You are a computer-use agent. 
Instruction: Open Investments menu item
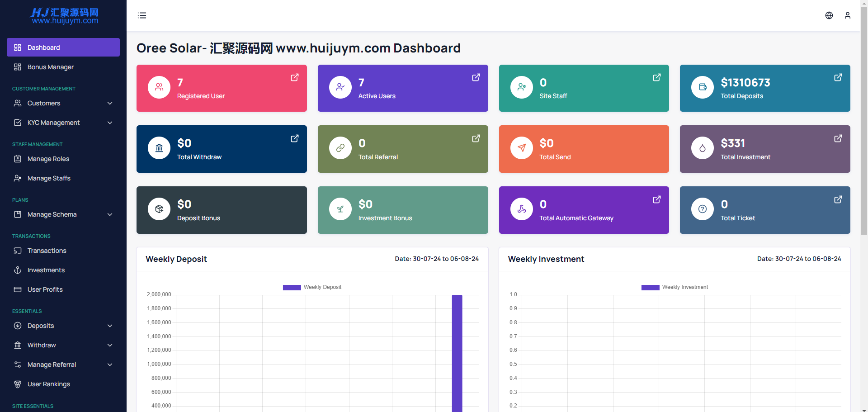click(x=63, y=270)
